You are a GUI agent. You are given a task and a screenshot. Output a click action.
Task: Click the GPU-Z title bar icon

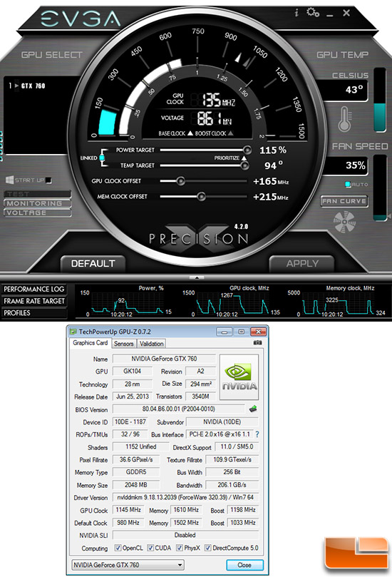coord(73,332)
